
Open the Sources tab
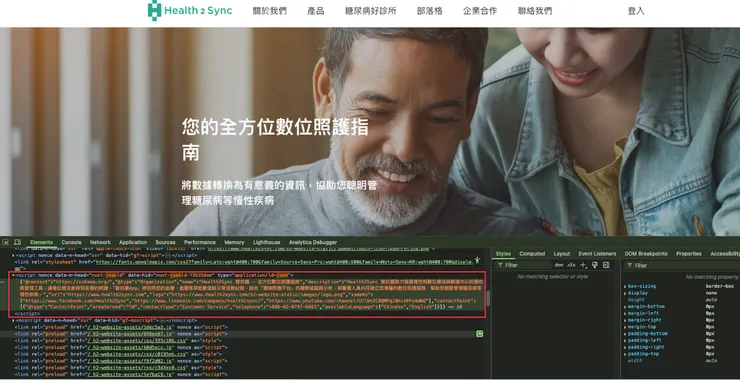click(165, 242)
